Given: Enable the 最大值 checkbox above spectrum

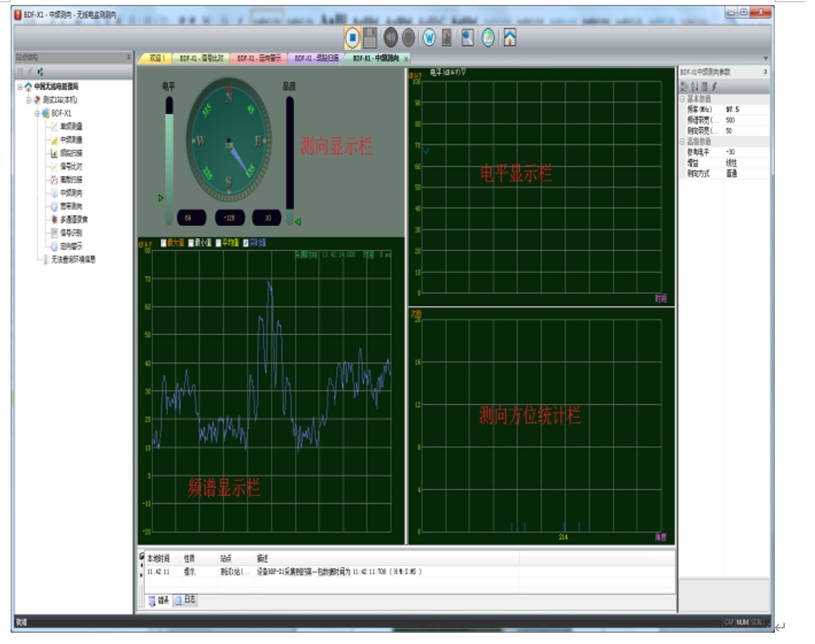Looking at the screenshot, I should tap(164, 243).
